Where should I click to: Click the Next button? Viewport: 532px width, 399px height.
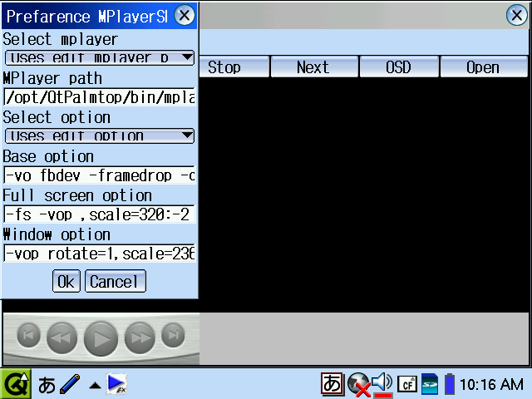point(314,66)
